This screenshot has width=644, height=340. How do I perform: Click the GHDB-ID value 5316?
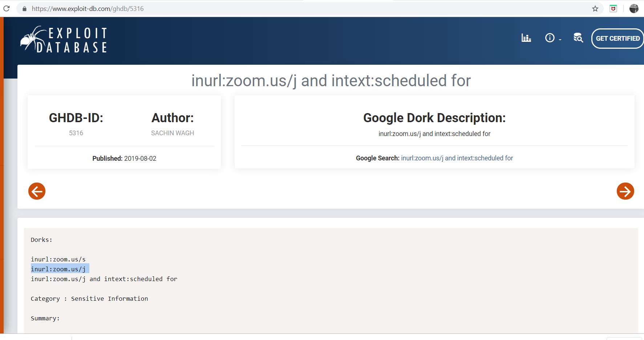click(x=76, y=133)
